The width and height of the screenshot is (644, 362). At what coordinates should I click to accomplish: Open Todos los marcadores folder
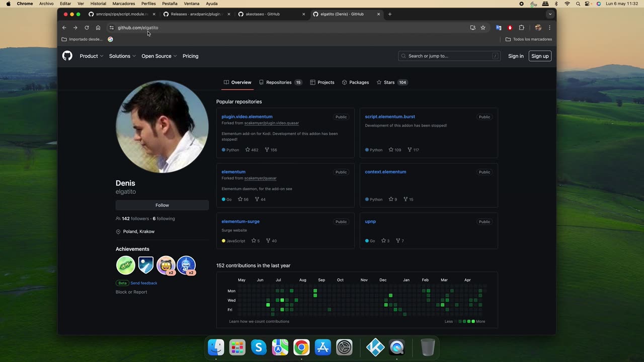pyautogui.click(x=529, y=39)
